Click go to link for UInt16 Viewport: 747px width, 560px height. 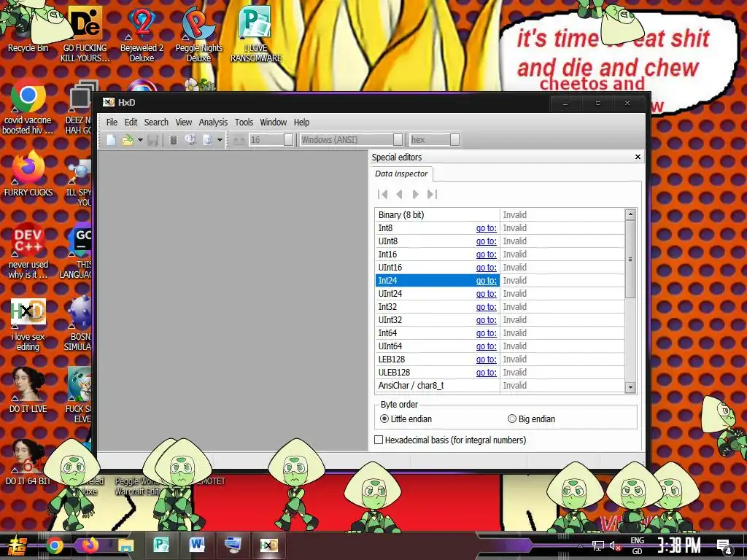pos(486,268)
